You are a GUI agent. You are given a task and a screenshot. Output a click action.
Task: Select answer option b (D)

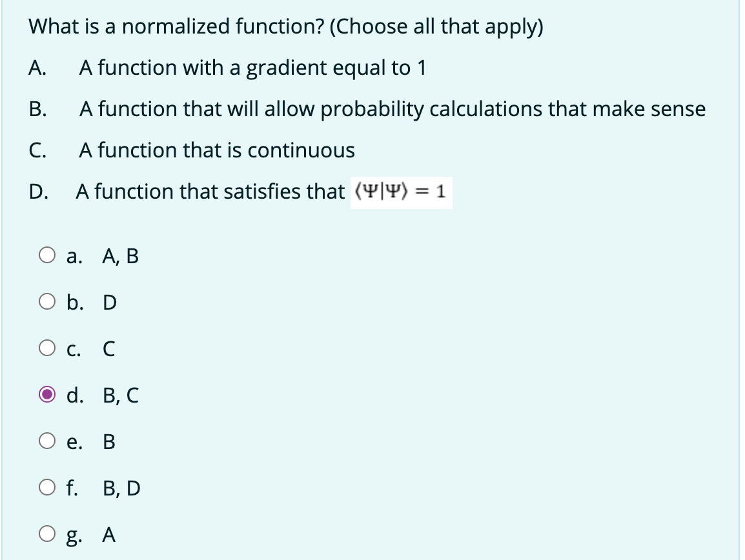(x=46, y=301)
